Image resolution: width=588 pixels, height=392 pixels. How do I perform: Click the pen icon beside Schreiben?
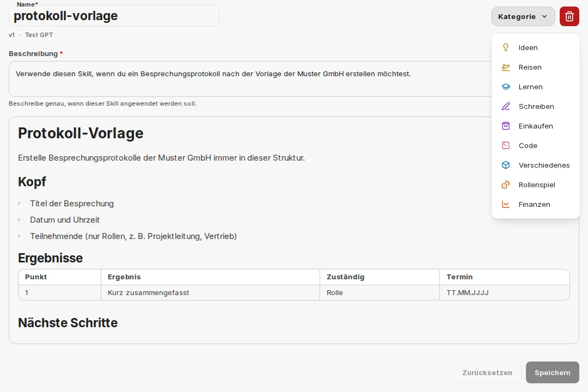pos(505,106)
